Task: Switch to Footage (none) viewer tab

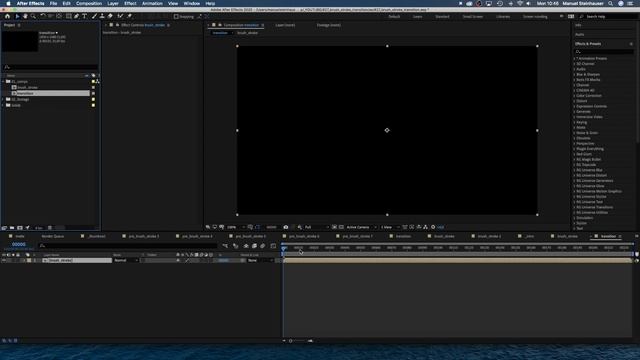Action: [329, 25]
